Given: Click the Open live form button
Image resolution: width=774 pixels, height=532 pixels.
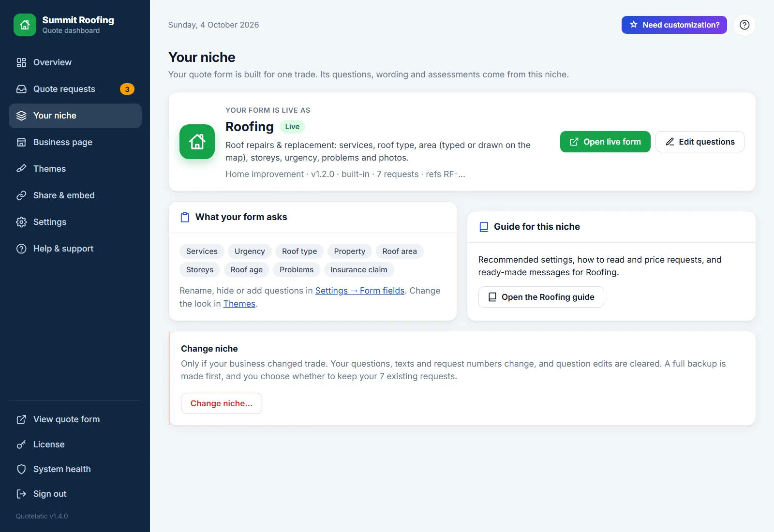Looking at the screenshot, I should [605, 142].
